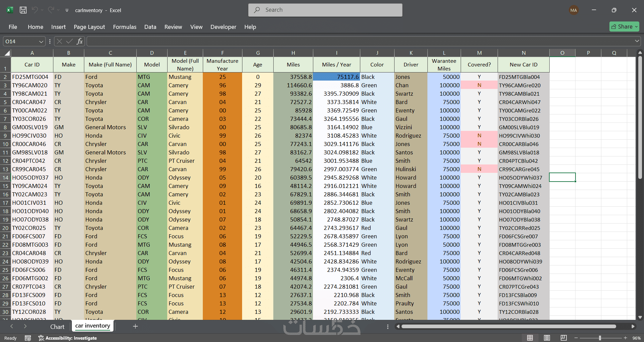
Task: Open the Help tab
Action: (x=250, y=27)
